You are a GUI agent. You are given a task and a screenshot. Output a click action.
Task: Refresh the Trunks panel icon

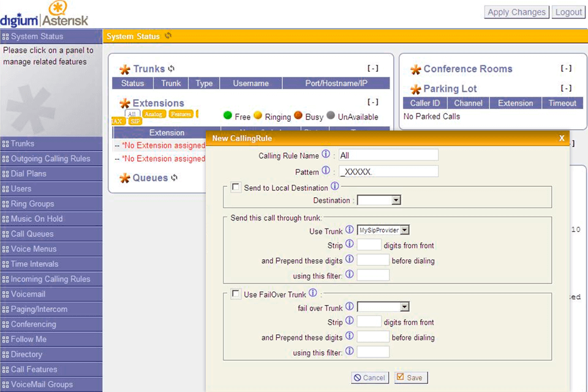click(x=171, y=69)
